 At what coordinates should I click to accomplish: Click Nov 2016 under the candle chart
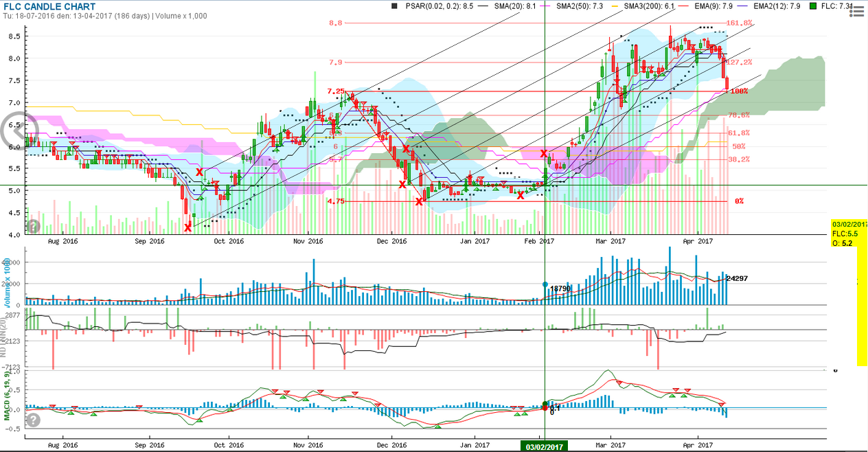click(x=308, y=241)
